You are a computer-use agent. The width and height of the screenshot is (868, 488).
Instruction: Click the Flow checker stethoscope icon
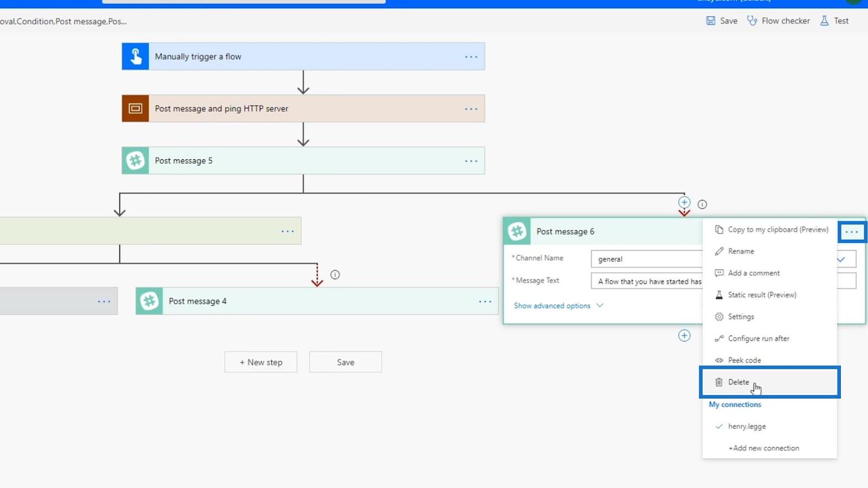pyautogui.click(x=752, y=21)
